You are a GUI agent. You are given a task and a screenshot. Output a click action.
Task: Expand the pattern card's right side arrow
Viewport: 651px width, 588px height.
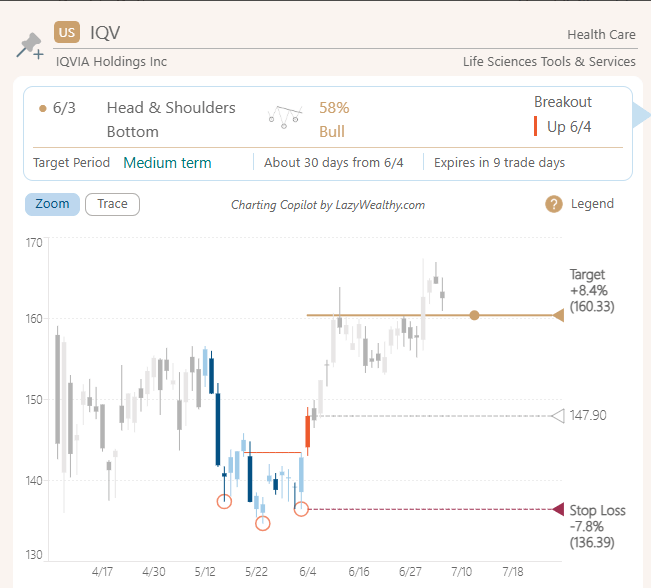[x=641, y=118]
